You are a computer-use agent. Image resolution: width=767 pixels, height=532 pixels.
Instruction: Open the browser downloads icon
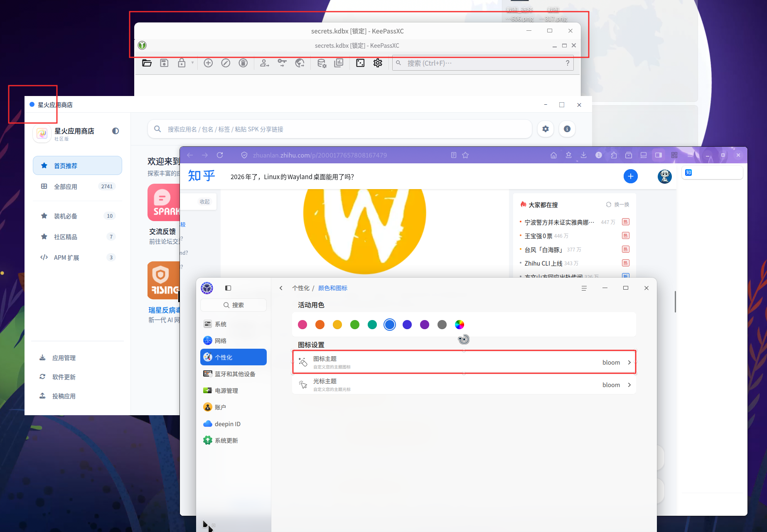click(x=583, y=155)
